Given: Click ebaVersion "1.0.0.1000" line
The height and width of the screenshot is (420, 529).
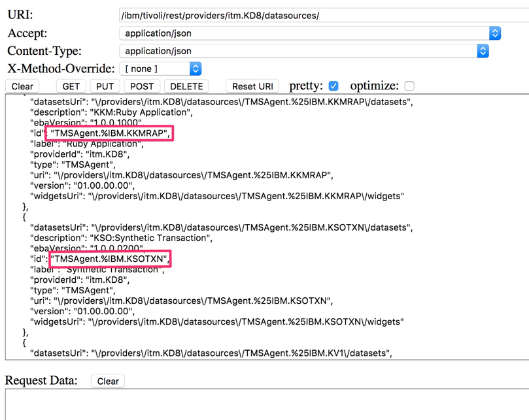Looking at the screenshot, I should tap(87, 122).
